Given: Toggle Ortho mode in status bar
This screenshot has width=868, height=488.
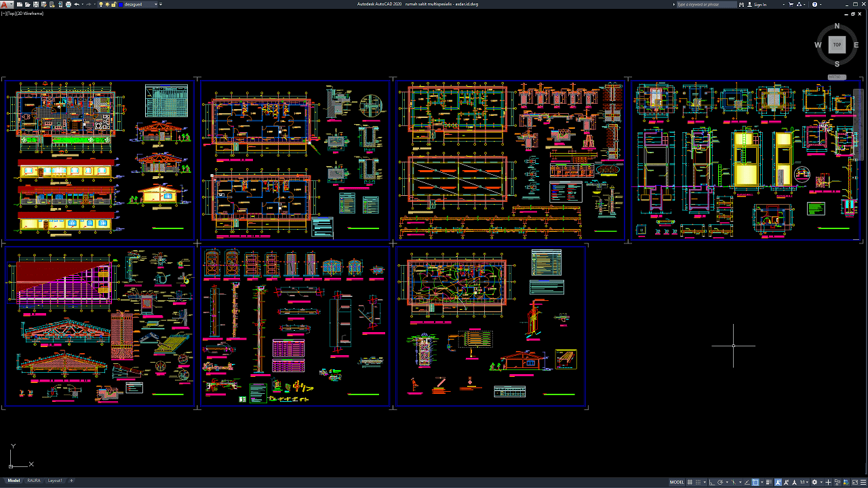Looking at the screenshot, I should [x=711, y=483].
